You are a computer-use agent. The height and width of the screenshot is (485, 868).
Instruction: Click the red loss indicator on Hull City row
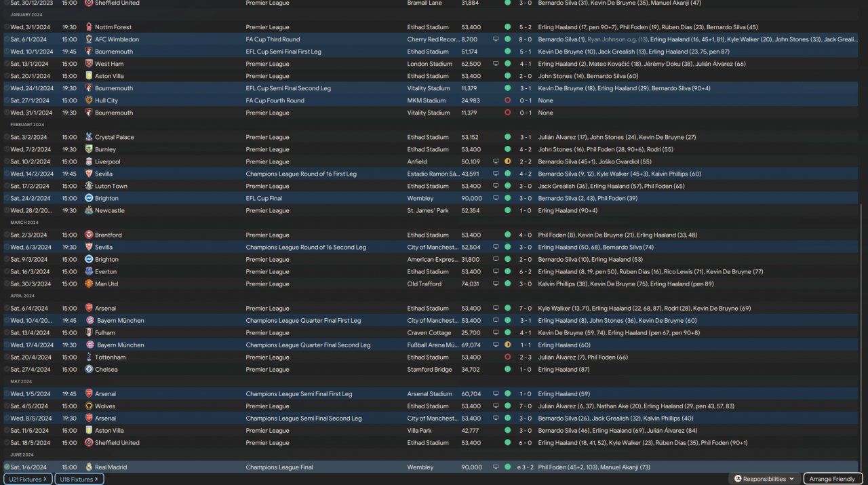click(x=507, y=100)
